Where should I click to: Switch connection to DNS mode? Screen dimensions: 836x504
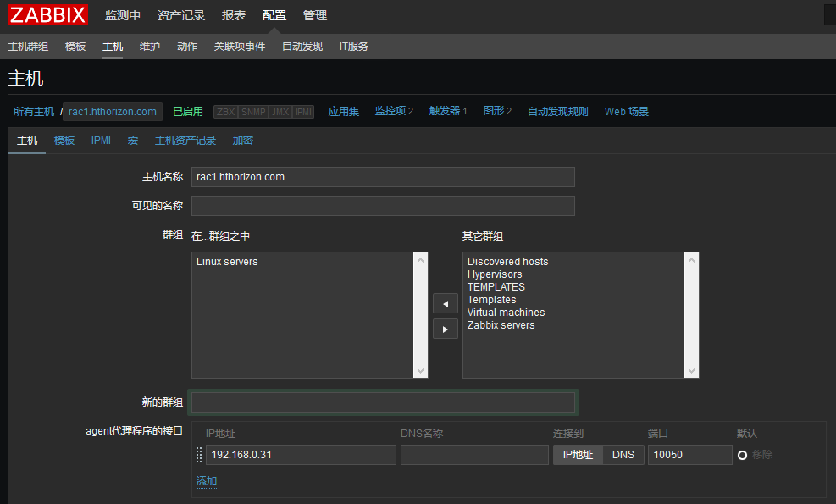tap(623, 455)
